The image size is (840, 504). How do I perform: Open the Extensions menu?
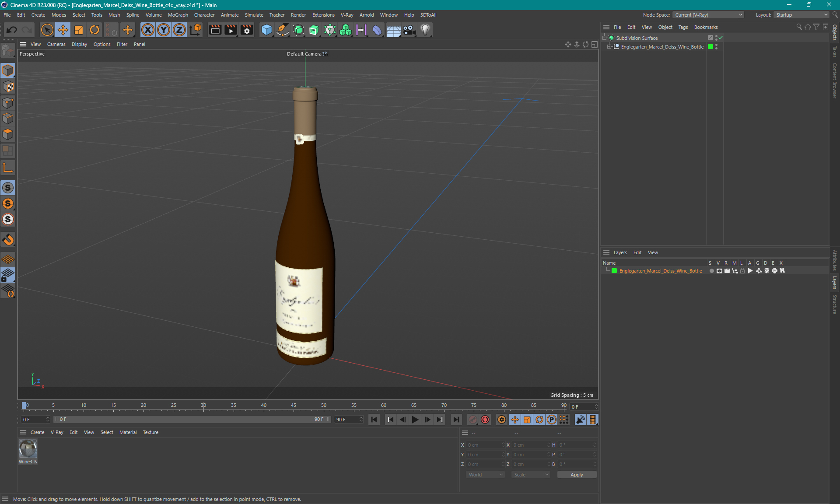[x=323, y=15]
